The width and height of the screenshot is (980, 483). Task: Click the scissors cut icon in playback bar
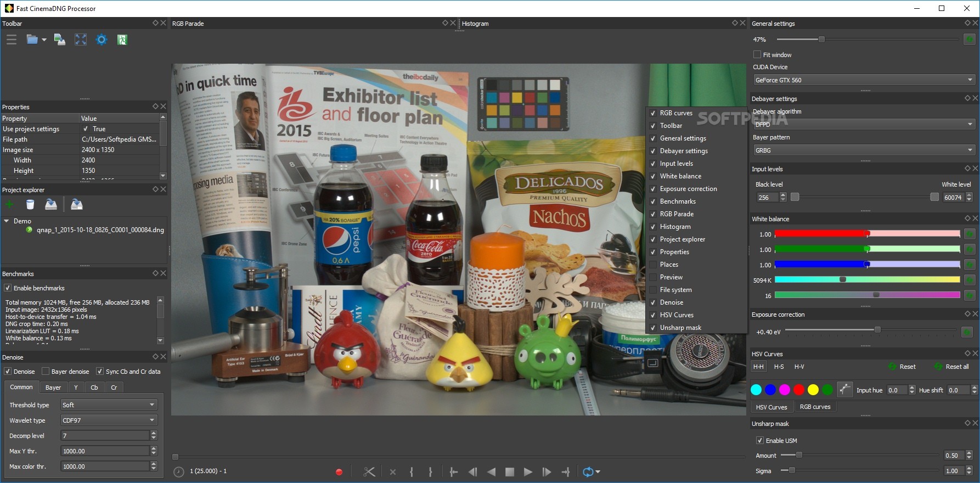pos(369,472)
